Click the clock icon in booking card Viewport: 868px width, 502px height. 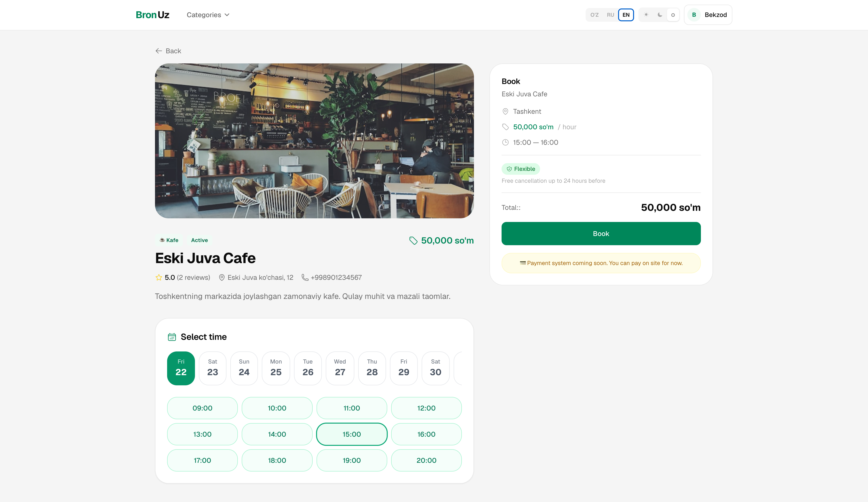[x=505, y=143]
